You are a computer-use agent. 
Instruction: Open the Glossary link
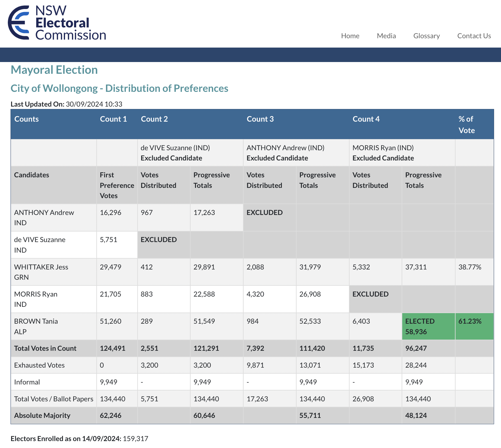point(426,36)
